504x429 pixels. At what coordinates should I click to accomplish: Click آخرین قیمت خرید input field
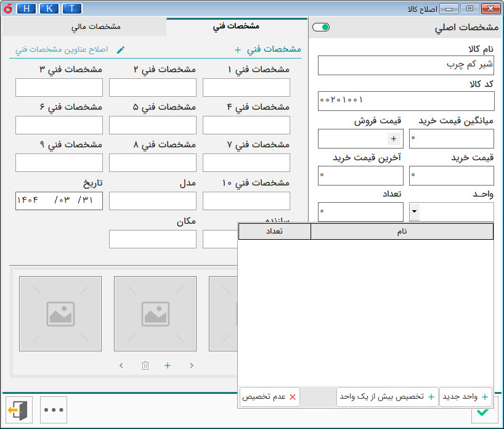tap(360, 176)
